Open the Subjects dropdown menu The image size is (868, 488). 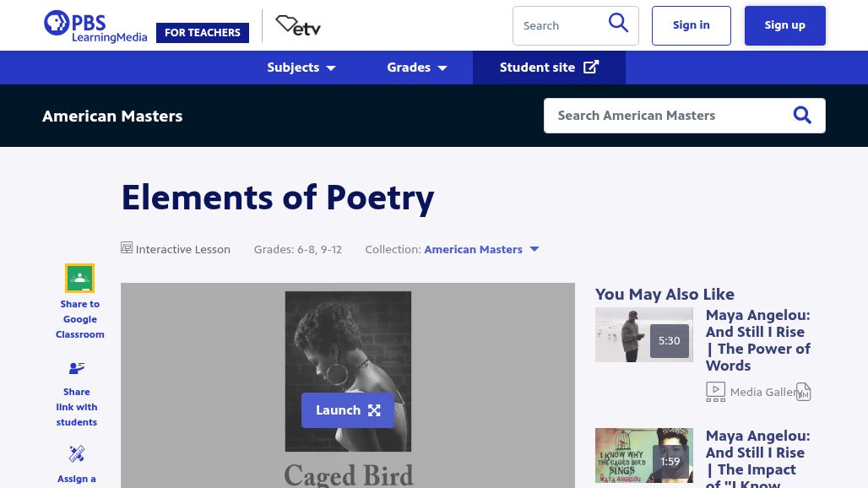[x=301, y=68]
